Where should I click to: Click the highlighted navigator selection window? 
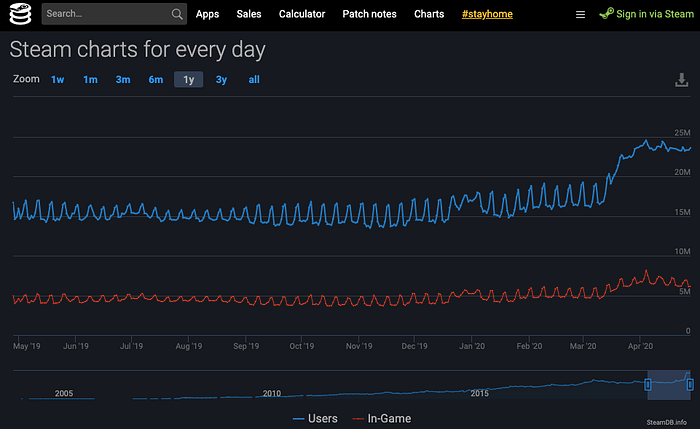(x=669, y=385)
